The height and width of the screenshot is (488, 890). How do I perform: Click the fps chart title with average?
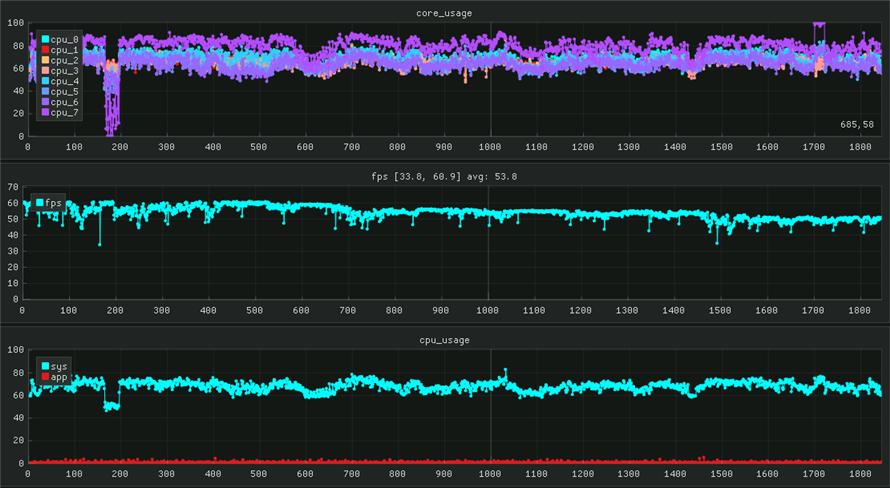(445, 177)
